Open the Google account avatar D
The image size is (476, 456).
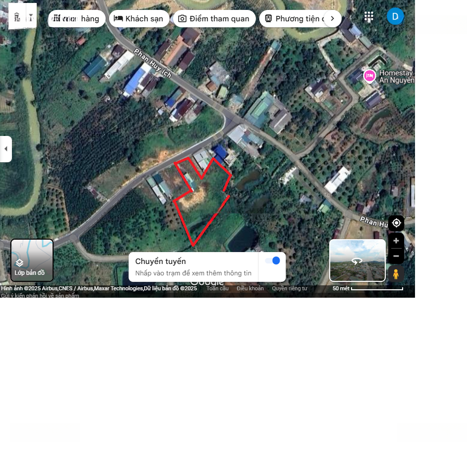pos(395,16)
